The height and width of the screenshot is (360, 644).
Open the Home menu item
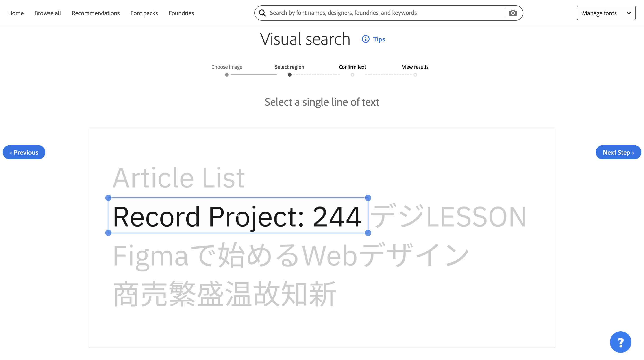coord(16,13)
